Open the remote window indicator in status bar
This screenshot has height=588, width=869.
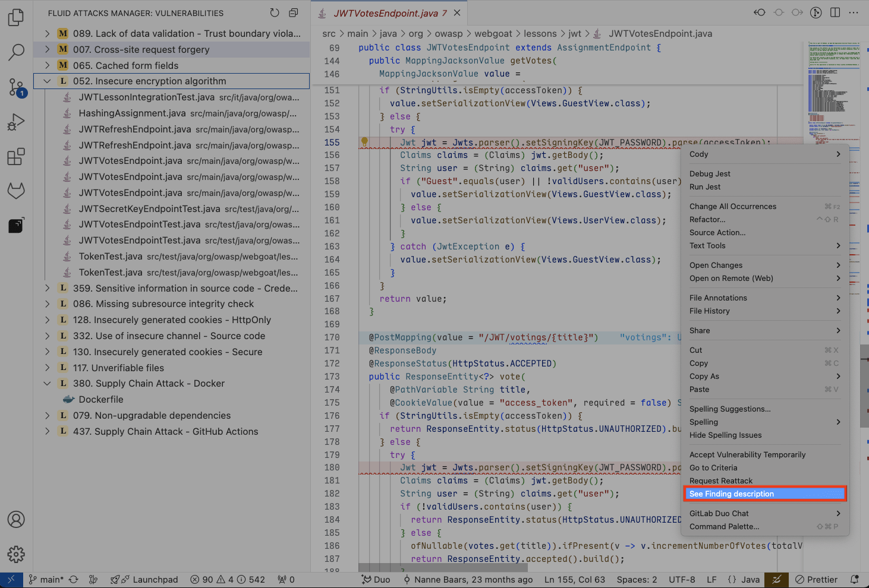coord(11,580)
